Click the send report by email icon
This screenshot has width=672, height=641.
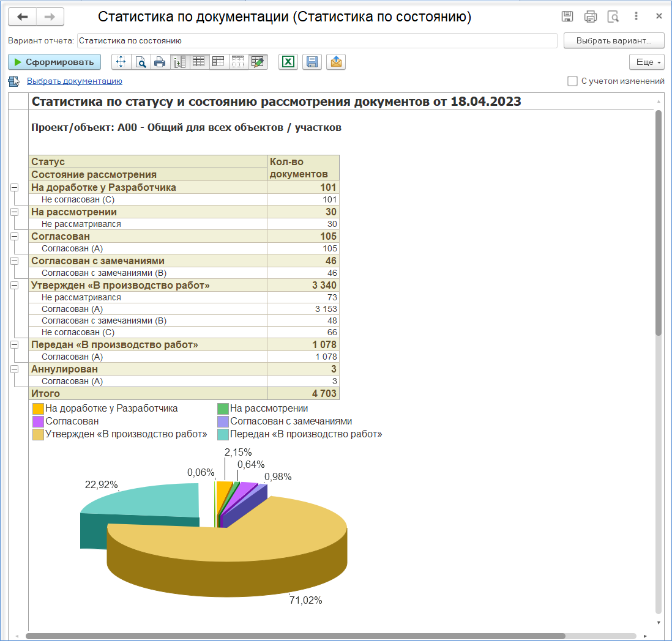pyautogui.click(x=336, y=62)
